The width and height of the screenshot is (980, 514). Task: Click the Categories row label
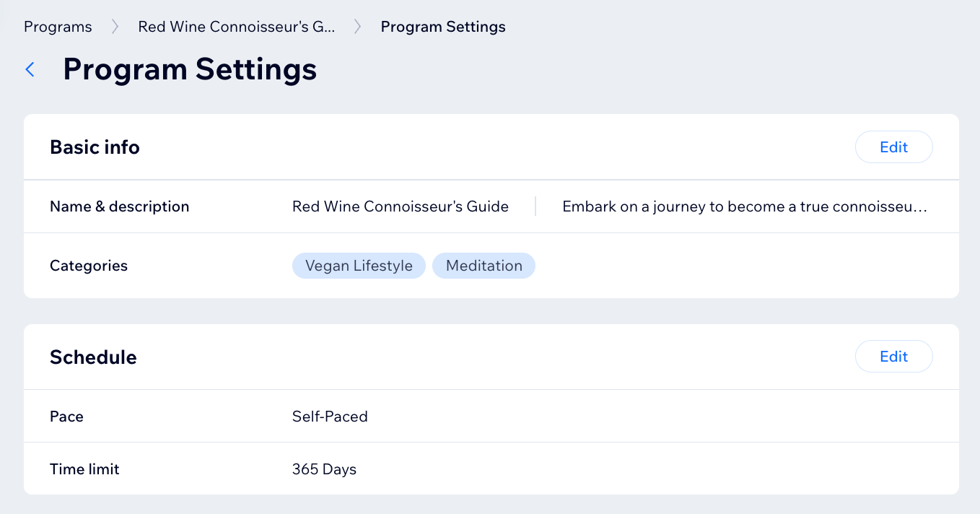tap(89, 266)
